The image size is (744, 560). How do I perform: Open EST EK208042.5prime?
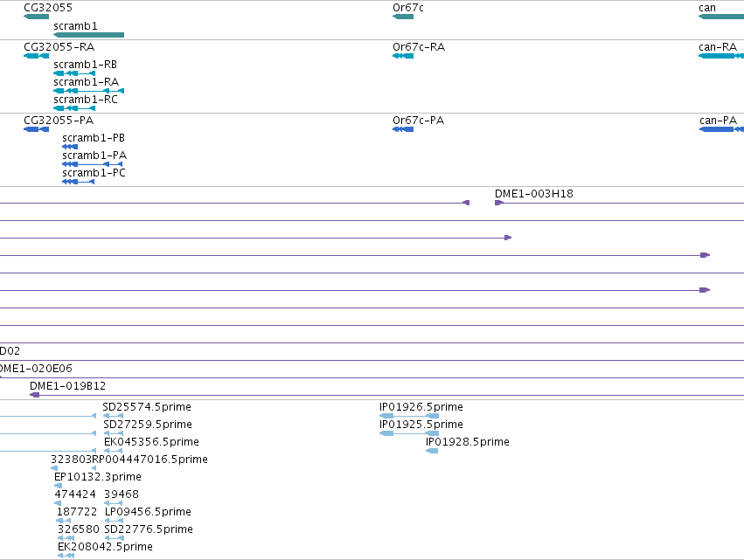(x=105, y=547)
